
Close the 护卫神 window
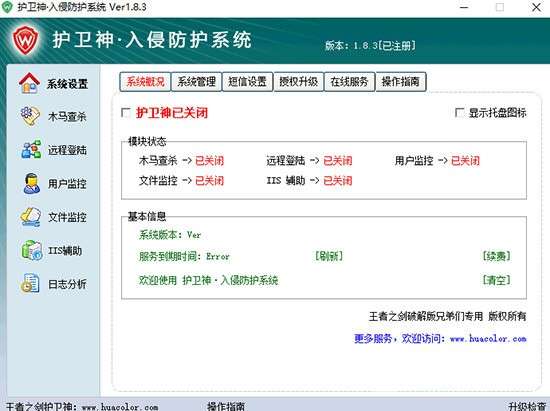point(537,7)
